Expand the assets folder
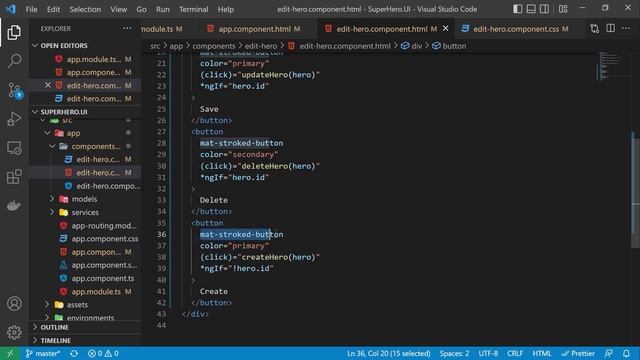 (47, 304)
